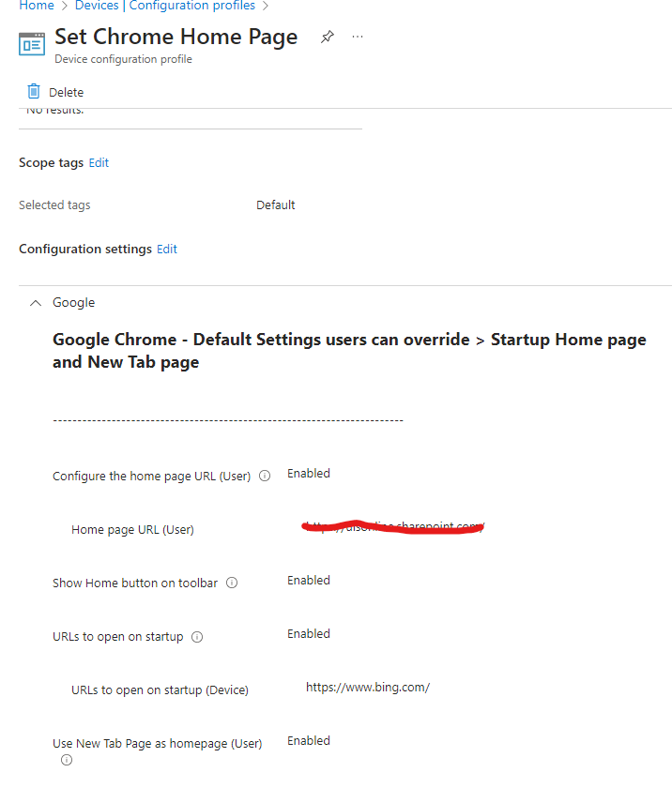
Task: Click the Home page URL (User) label
Action: pyautogui.click(x=132, y=529)
